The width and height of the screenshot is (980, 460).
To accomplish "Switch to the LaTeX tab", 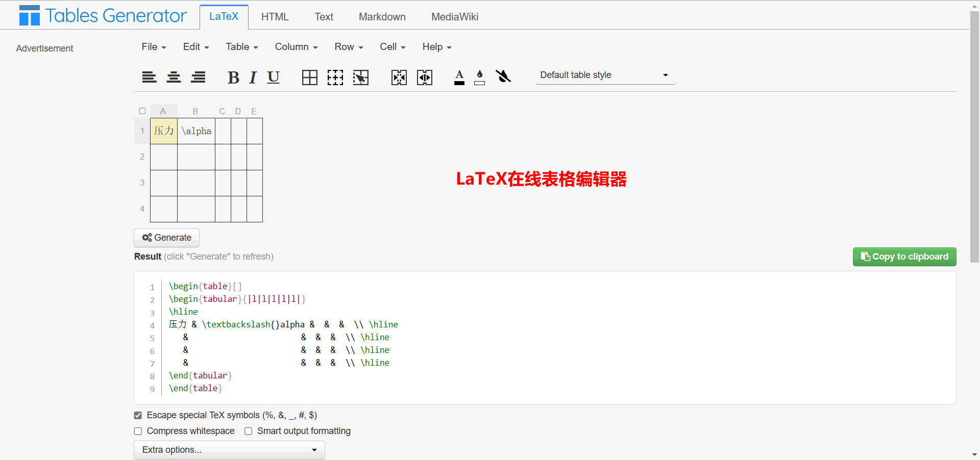I will [x=224, y=16].
